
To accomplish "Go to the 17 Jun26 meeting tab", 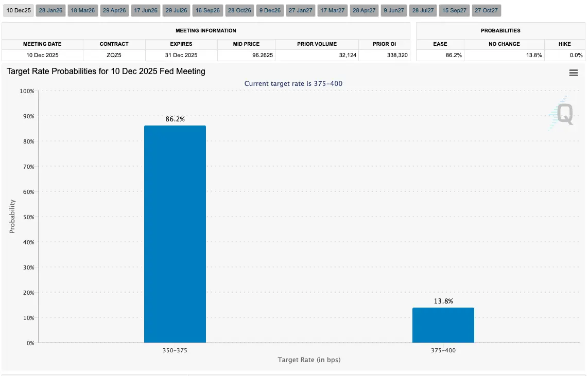I will pyautogui.click(x=146, y=10).
